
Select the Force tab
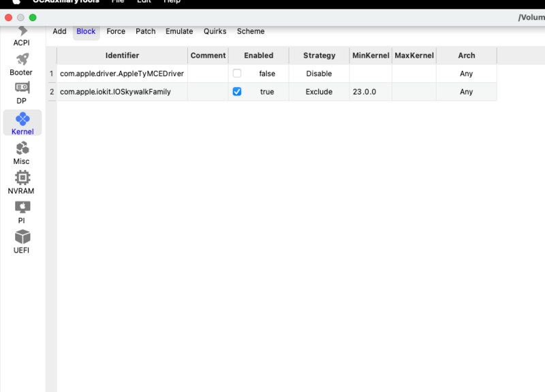tap(116, 31)
